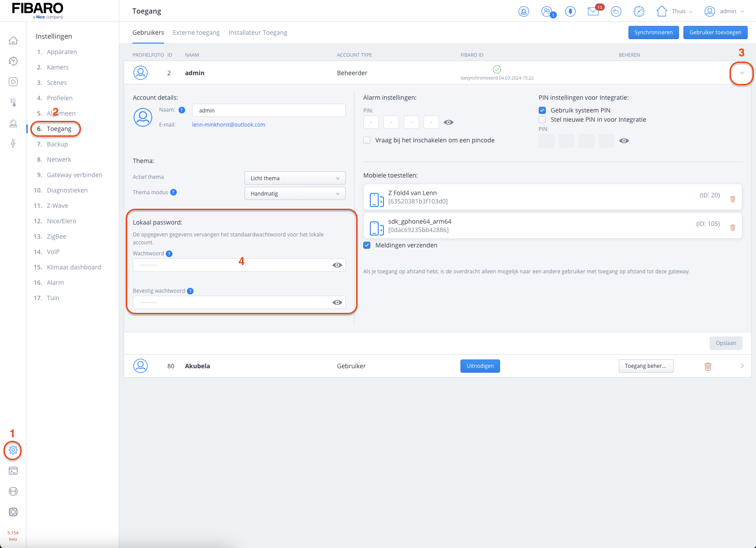Collapse the admin user row chevron
The width and height of the screenshot is (756, 548).
[x=742, y=73]
